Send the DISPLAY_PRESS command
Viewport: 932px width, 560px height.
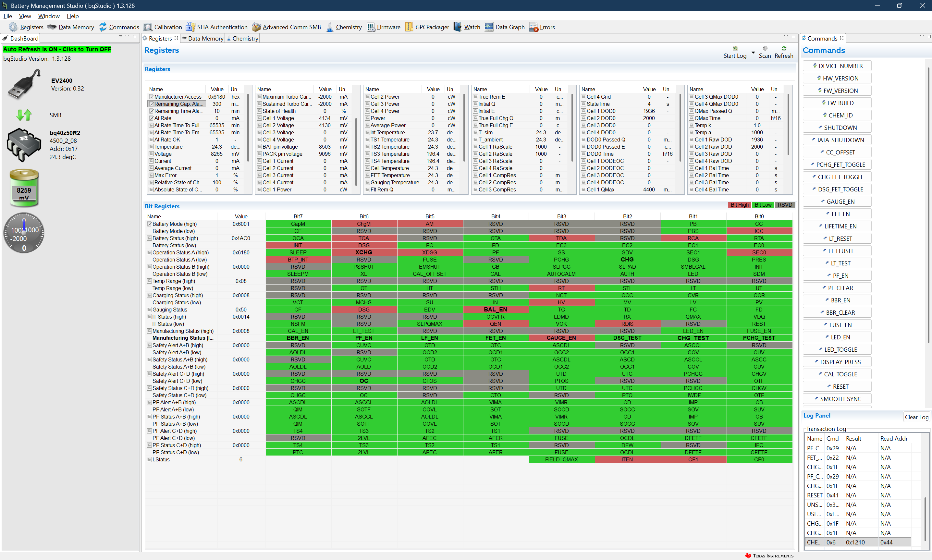point(837,362)
